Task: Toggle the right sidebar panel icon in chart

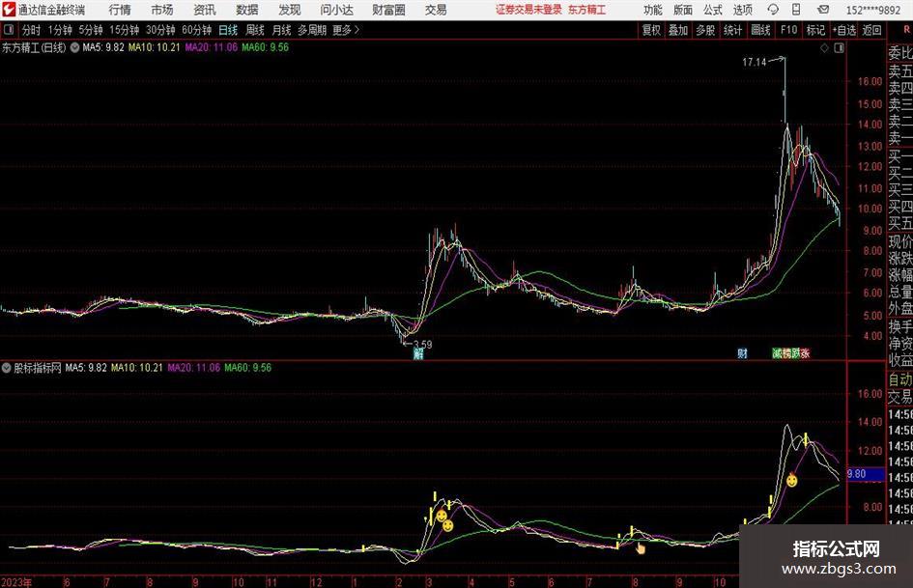Action: pyautogui.click(x=839, y=48)
